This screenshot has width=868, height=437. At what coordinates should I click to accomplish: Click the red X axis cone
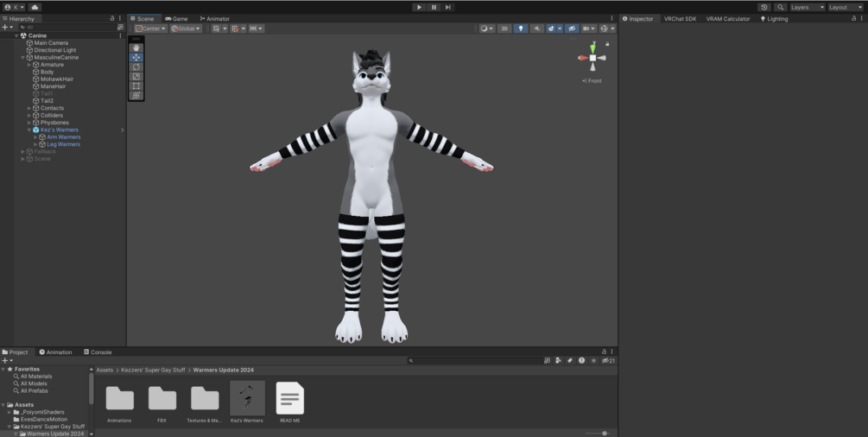pyautogui.click(x=582, y=58)
